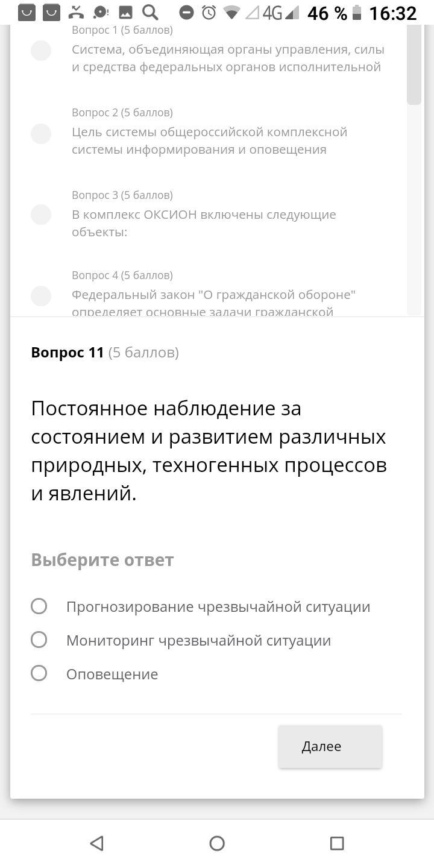Select answer "Прогнозирование чрезвычайной ситуации"
The height and width of the screenshot is (868, 434).
39,606
